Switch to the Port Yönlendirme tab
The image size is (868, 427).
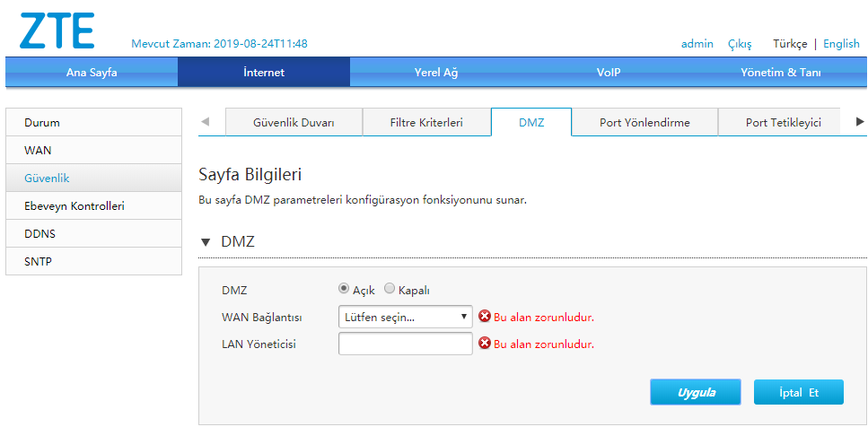[644, 122]
